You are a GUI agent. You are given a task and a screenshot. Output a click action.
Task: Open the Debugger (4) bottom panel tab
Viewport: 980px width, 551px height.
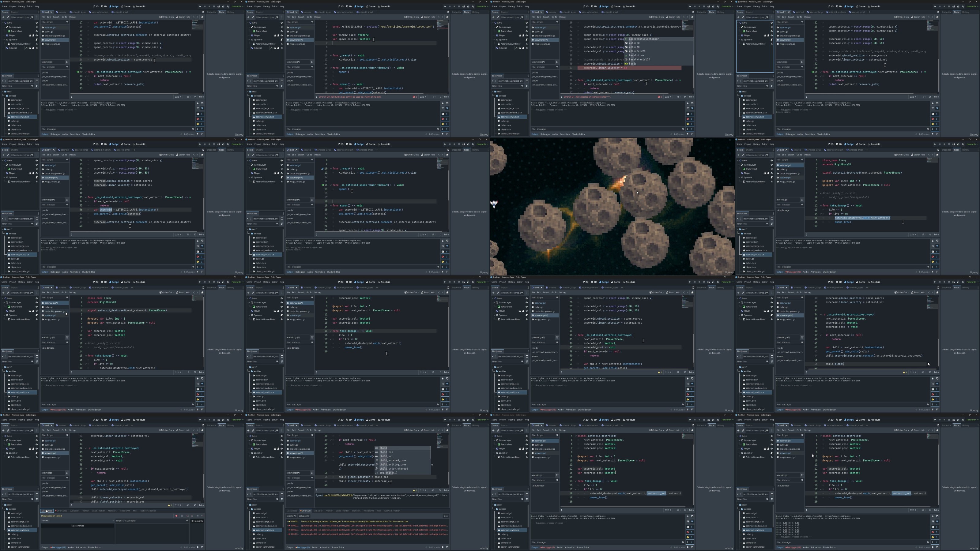pyautogui.click(x=303, y=547)
